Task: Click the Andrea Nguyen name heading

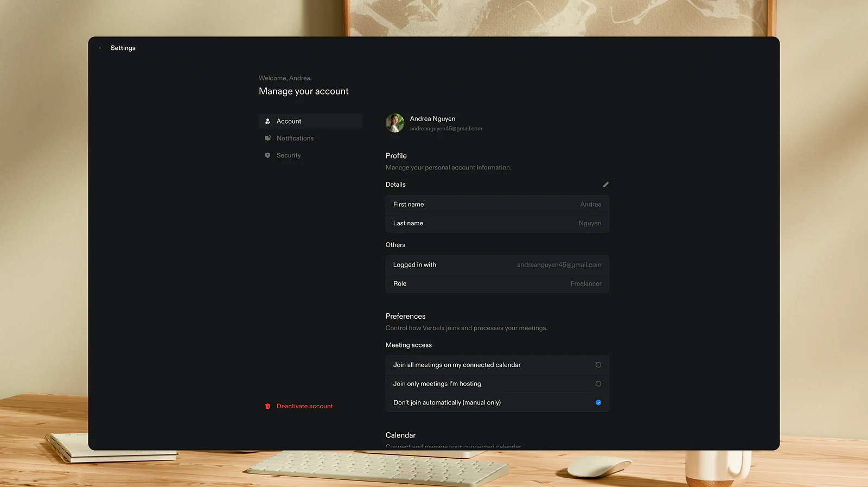Action: tap(432, 119)
